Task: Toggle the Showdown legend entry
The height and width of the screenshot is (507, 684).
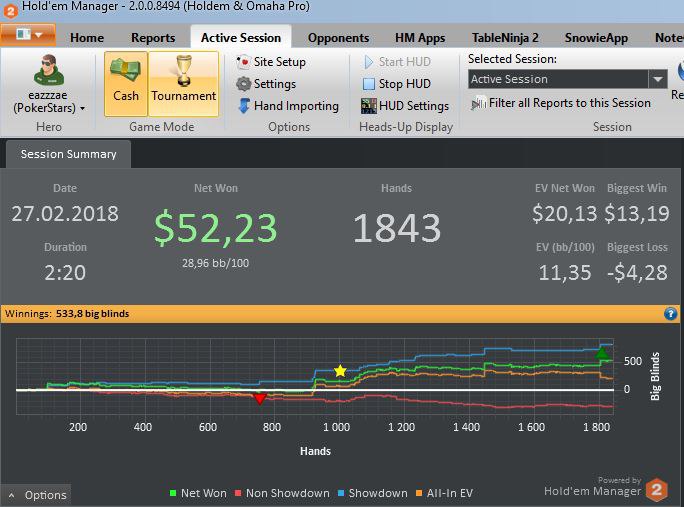Action: (x=373, y=493)
